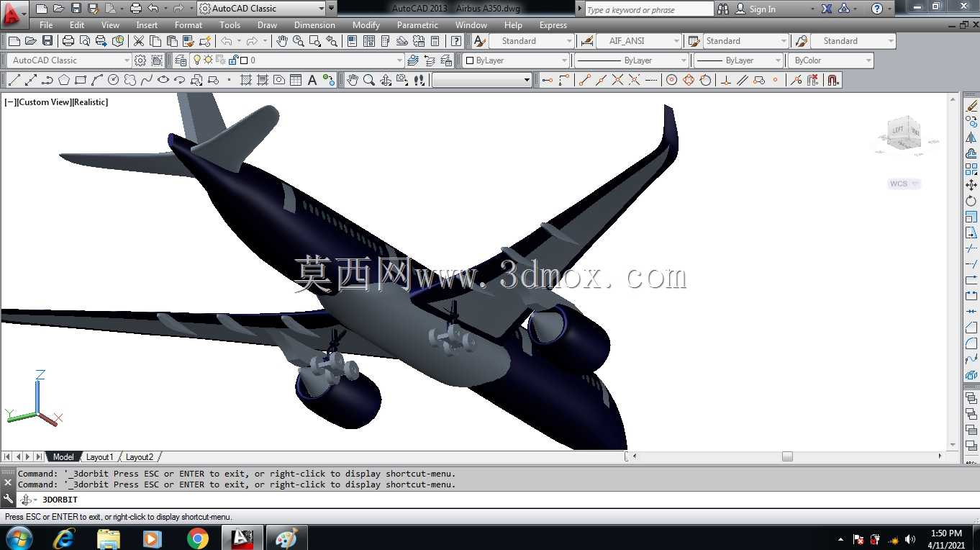Select the Mirror tool
The image size is (980, 550).
tap(971, 137)
